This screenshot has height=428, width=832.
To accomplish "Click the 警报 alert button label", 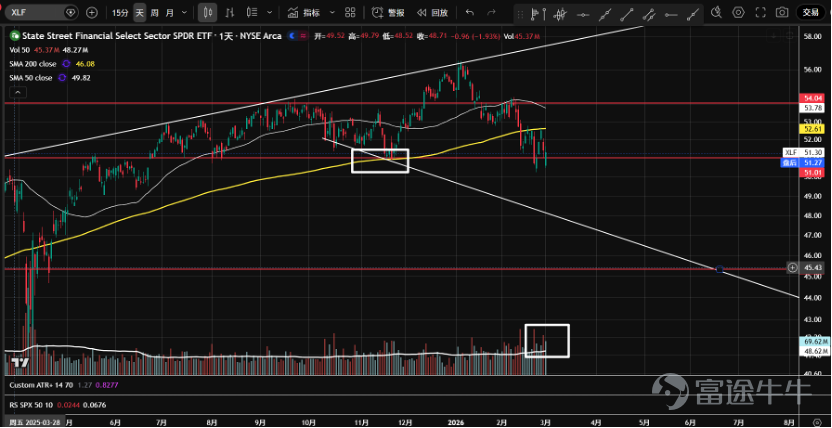I will click(x=396, y=13).
